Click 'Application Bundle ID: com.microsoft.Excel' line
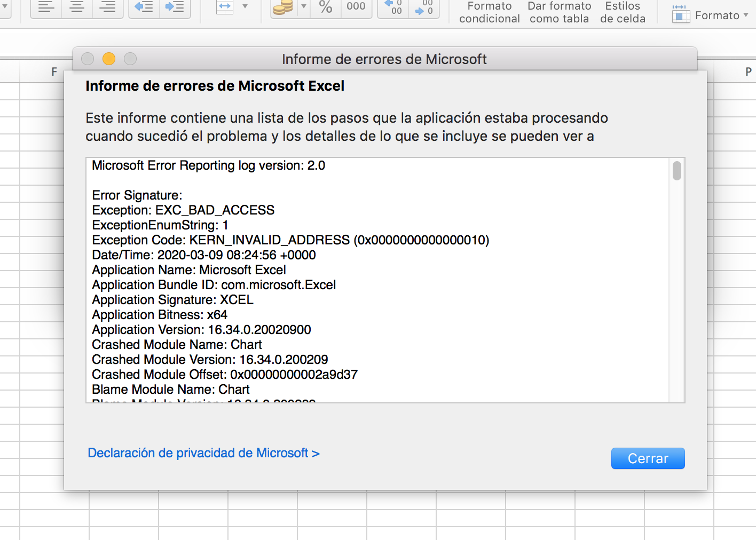 point(214,285)
